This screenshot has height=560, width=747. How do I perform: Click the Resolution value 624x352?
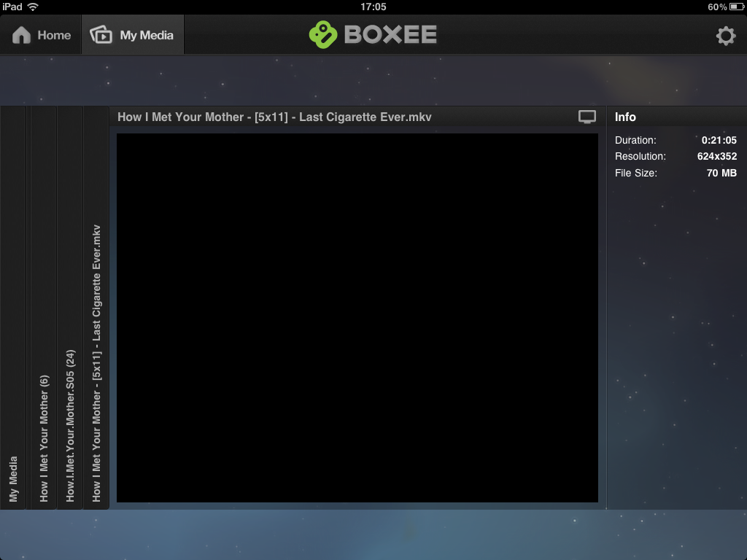coord(717,156)
